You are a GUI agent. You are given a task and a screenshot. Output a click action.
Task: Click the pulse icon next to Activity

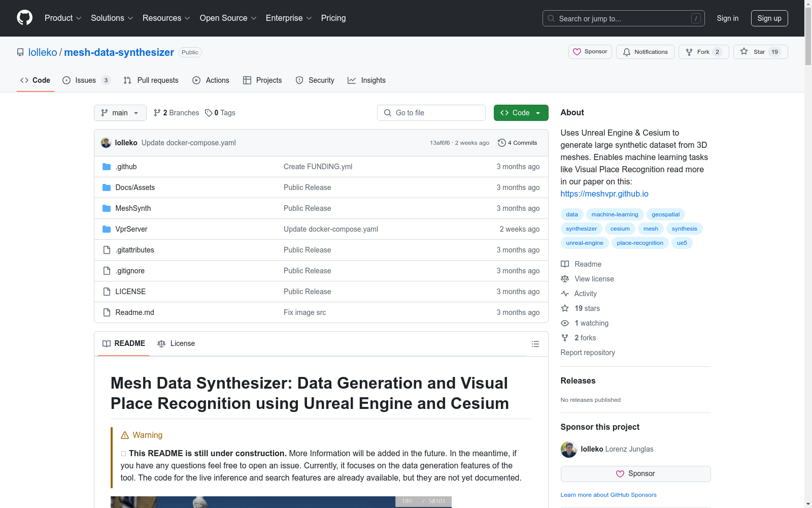(565, 294)
